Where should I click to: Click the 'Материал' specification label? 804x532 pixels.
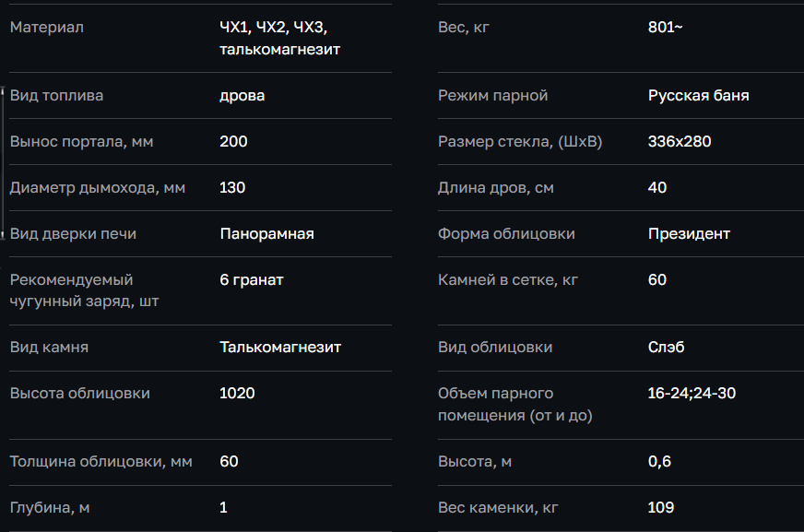(46, 28)
